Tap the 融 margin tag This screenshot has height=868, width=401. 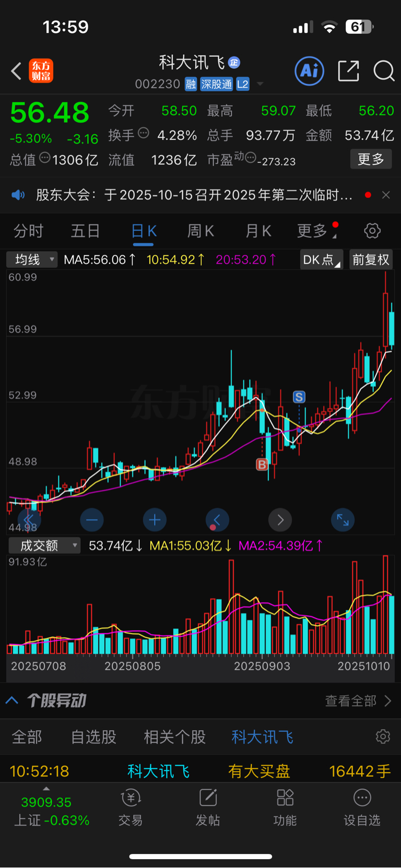(x=191, y=85)
